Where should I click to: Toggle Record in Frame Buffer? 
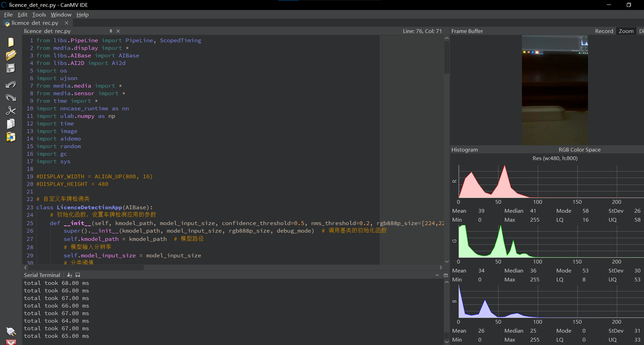(x=604, y=31)
